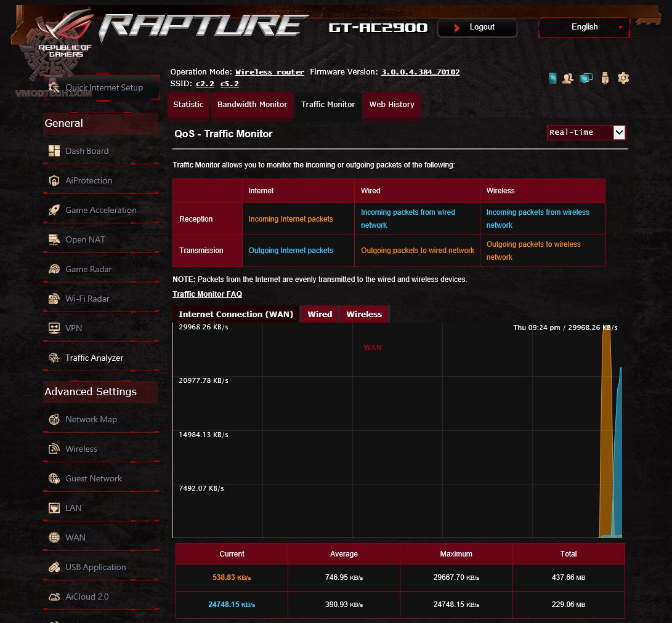Switch to the Wireless graph tab
The width and height of the screenshot is (672, 623).
[x=364, y=314]
